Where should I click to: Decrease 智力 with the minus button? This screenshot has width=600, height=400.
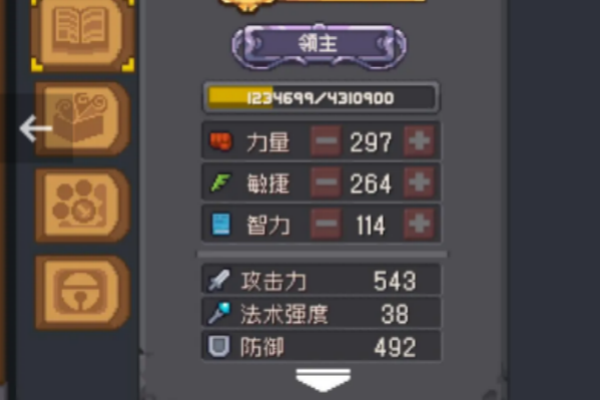click(326, 224)
